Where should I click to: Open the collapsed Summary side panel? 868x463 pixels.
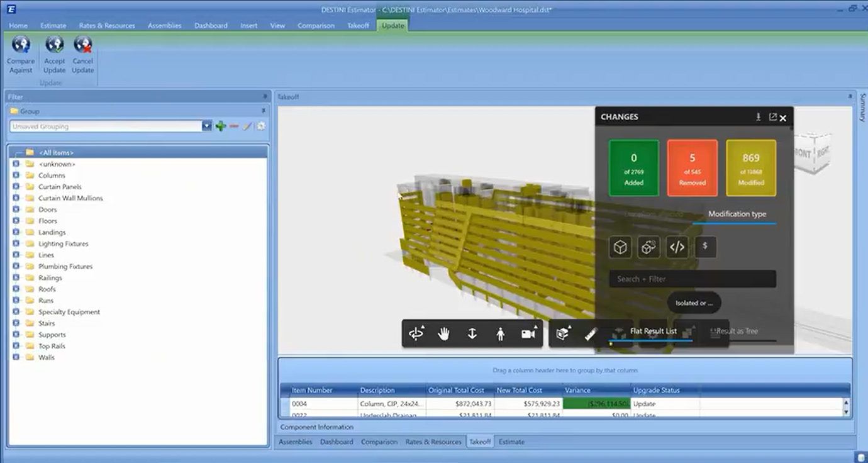point(862,106)
